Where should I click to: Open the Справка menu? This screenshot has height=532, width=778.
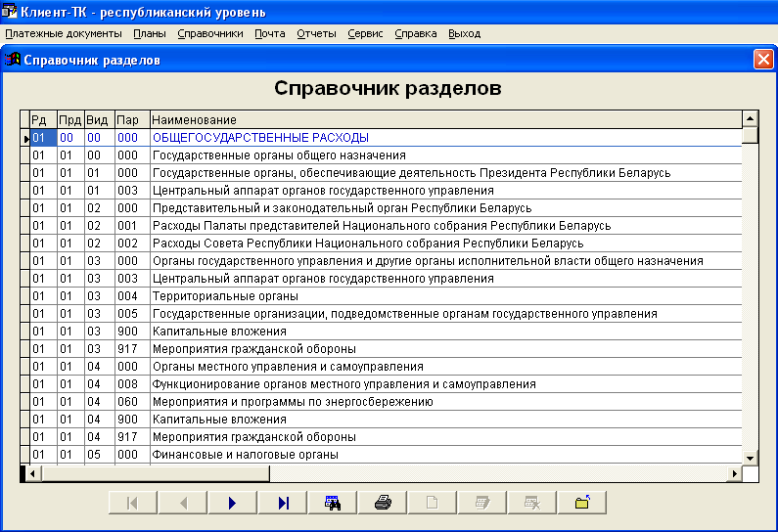(x=416, y=33)
